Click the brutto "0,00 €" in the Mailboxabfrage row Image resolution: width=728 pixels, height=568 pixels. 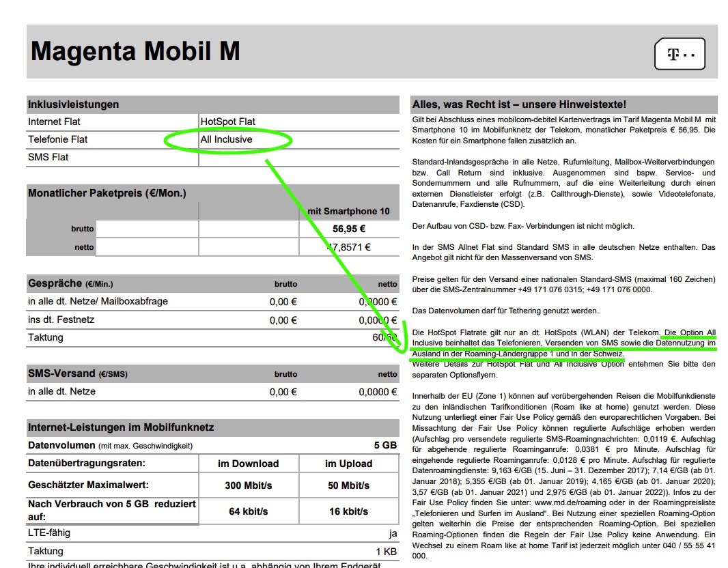tap(283, 302)
